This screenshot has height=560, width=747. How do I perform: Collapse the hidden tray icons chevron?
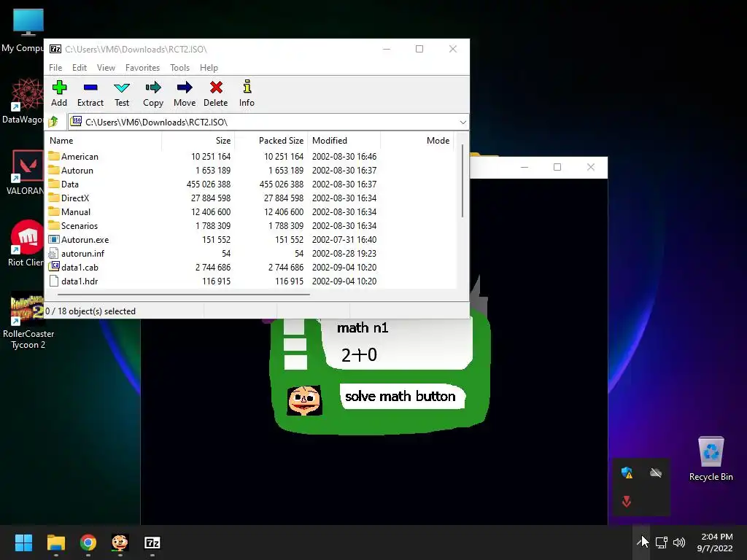(x=641, y=542)
